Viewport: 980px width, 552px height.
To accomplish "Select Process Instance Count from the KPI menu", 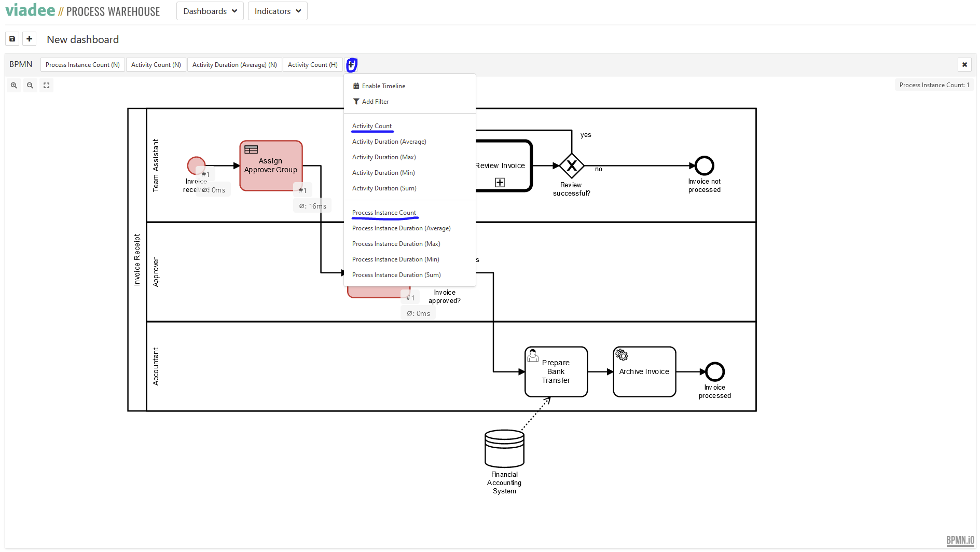I will click(384, 212).
